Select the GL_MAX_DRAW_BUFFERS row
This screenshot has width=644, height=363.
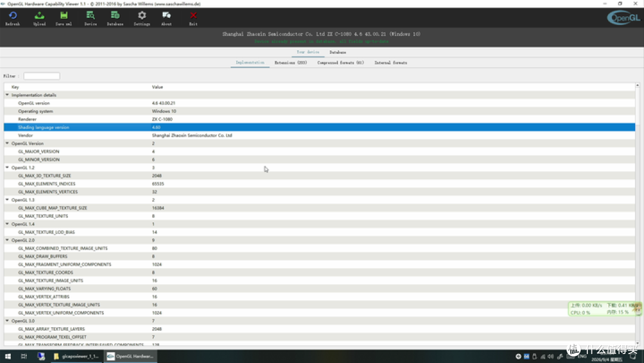320,256
